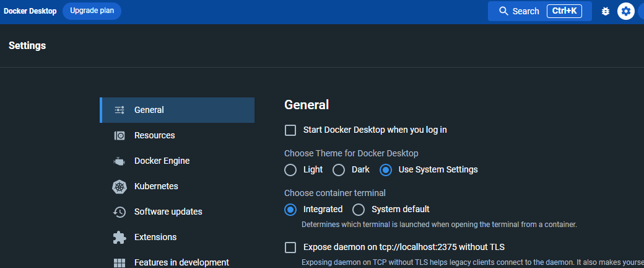Click the Kubernetes wheel icon
This screenshot has height=268, width=644.
pyautogui.click(x=120, y=187)
